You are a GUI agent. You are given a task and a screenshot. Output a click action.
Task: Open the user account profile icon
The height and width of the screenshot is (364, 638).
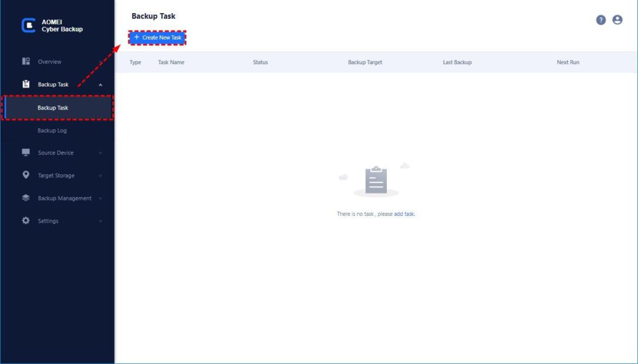tap(617, 20)
